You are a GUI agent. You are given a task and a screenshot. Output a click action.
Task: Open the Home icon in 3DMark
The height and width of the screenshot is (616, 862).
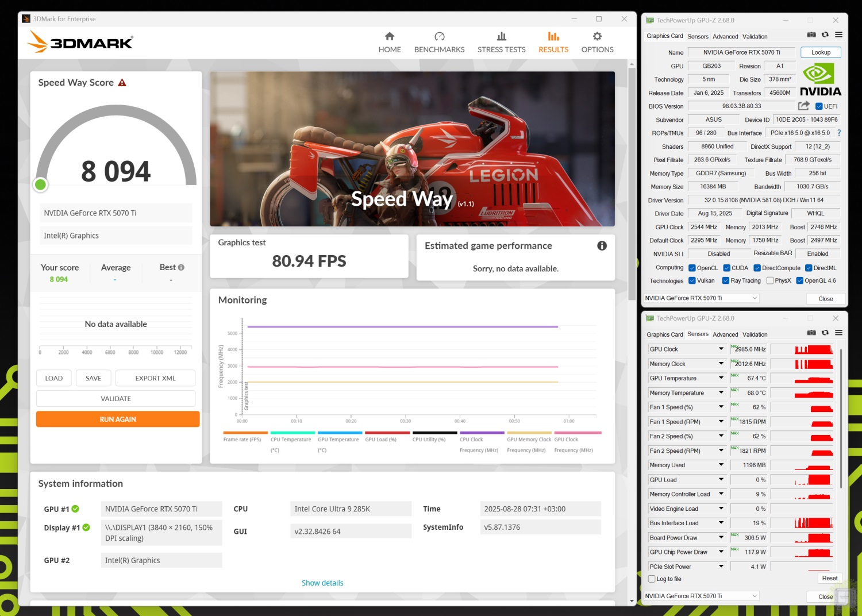390,37
